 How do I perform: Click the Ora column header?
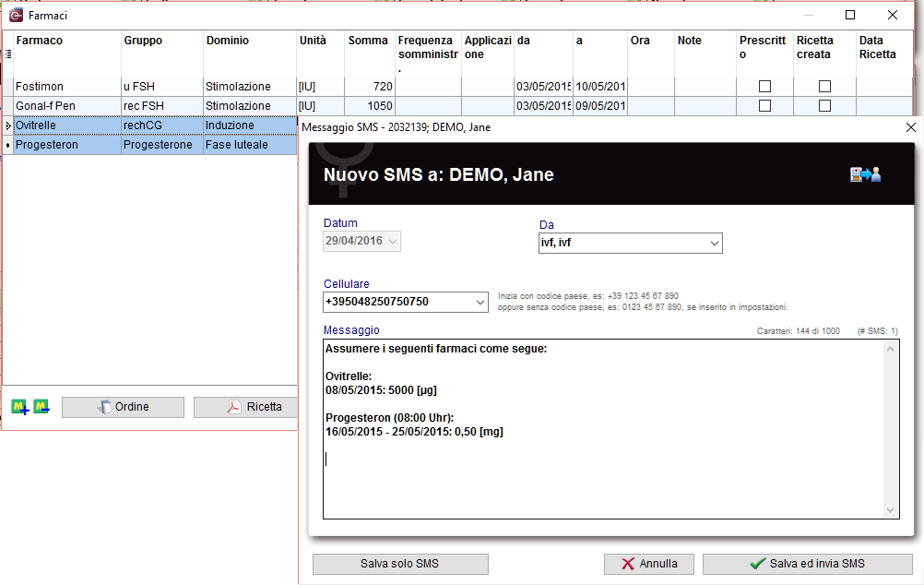tap(651, 54)
